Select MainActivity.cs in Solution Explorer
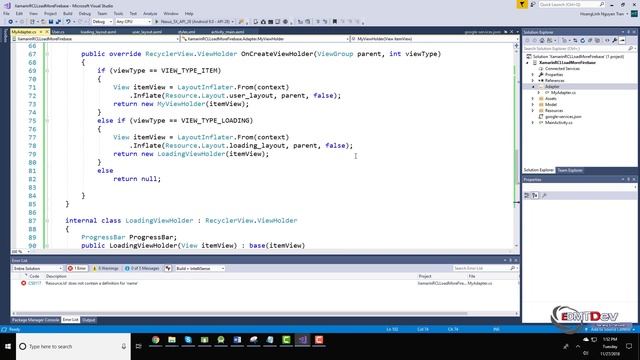This screenshot has height=360, width=640. pos(558,123)
